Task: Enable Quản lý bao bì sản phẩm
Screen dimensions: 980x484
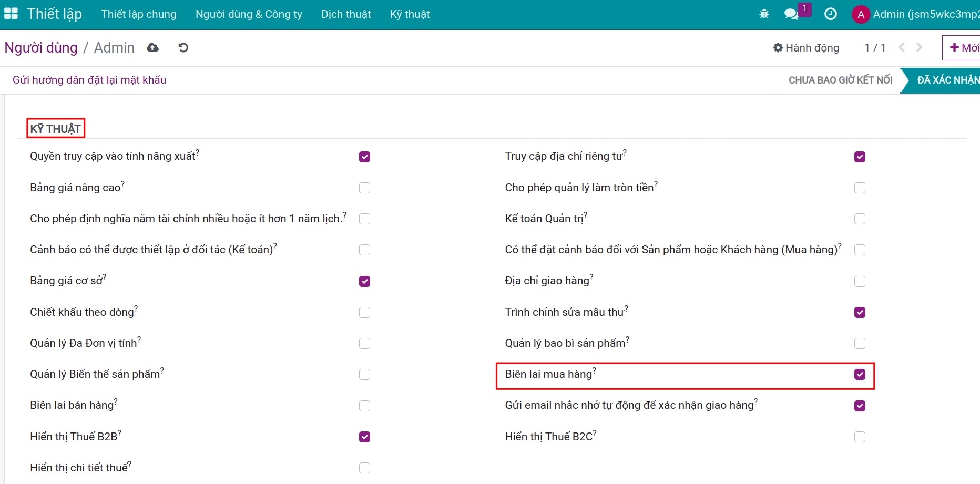Action: click(860, 343)
